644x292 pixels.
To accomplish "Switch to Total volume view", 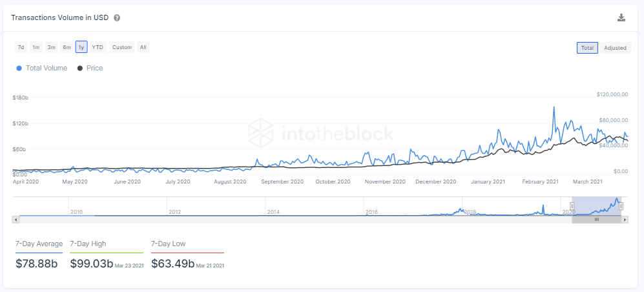I will [x=587, y=48].
